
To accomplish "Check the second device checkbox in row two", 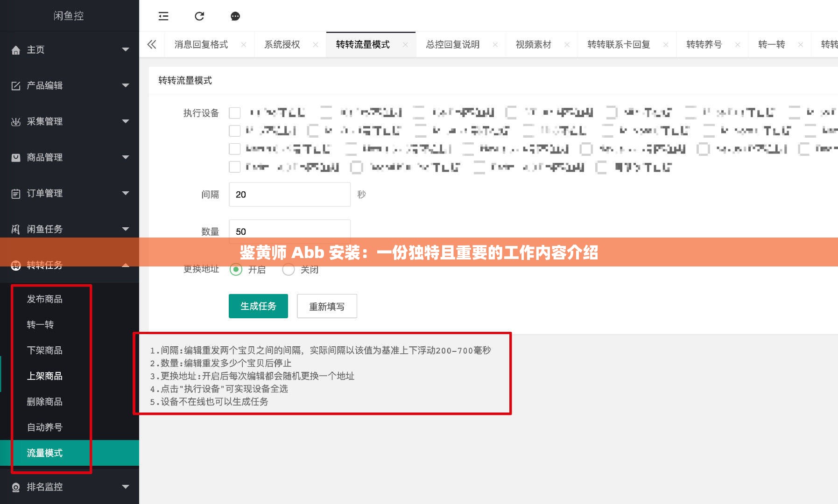I will (313, 131).
